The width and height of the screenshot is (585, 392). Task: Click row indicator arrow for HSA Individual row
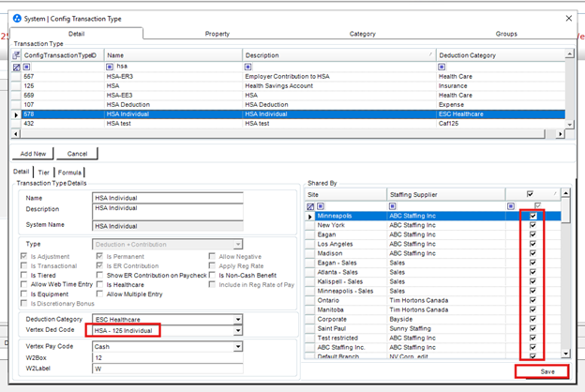(16, 114)
